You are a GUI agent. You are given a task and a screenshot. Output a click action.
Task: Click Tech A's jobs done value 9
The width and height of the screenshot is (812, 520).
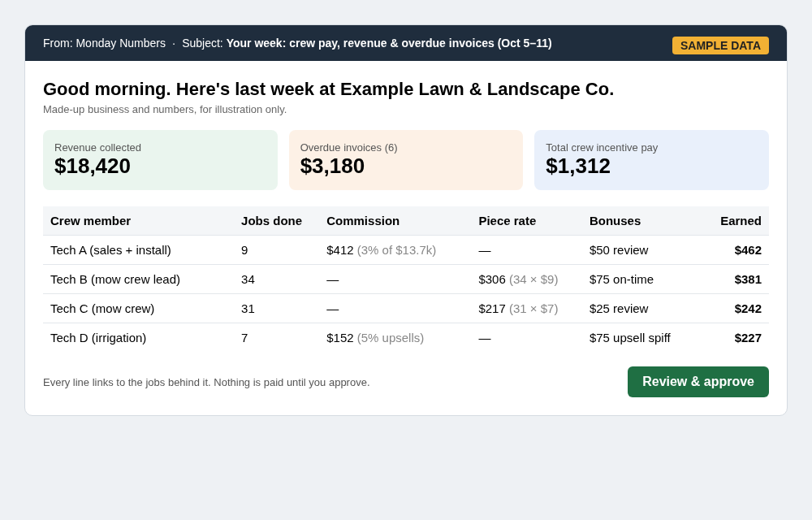(x=244, y=250)
